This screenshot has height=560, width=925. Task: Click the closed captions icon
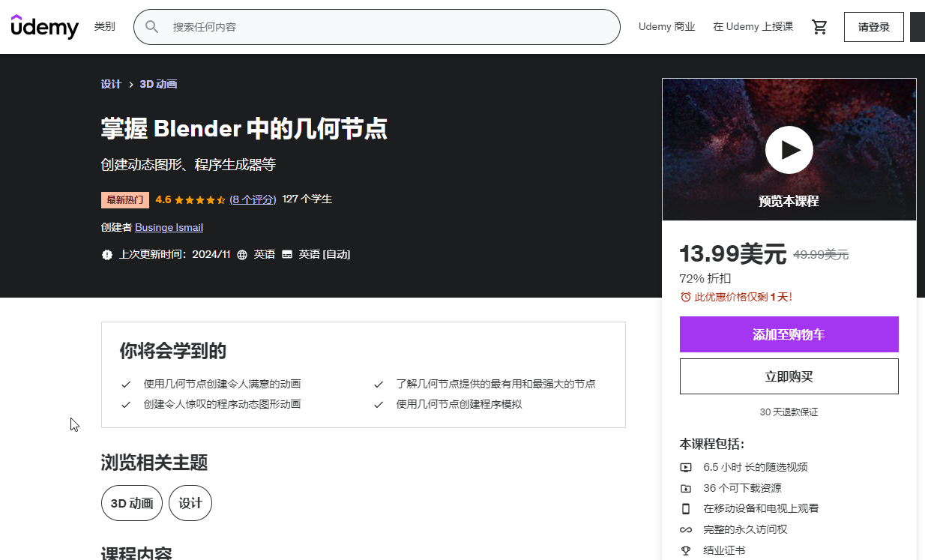tap(287, 255)
